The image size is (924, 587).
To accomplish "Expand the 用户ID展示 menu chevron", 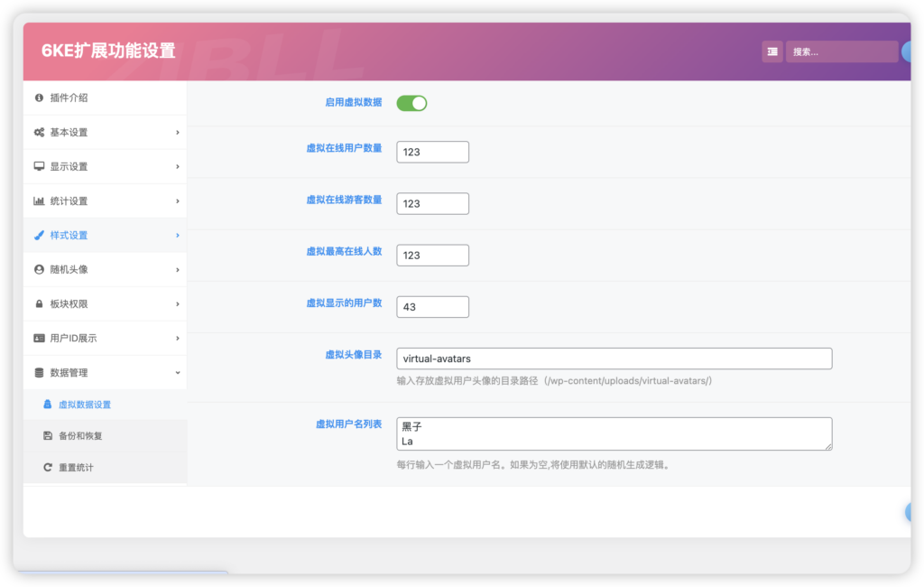I will pyautogui.click(x=176, y=338).
